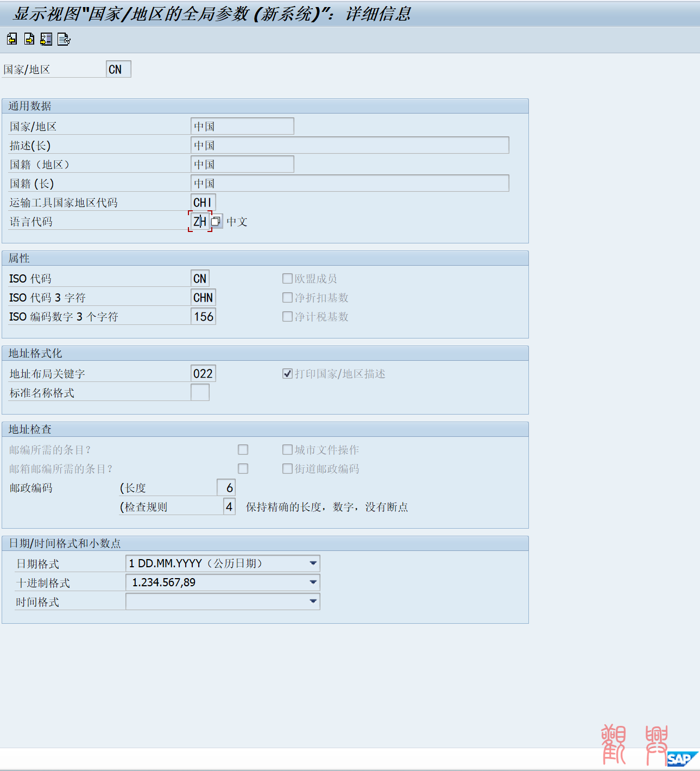Click the display document glasses toolbar icon
700x771 pixels.
click(64, 39)
